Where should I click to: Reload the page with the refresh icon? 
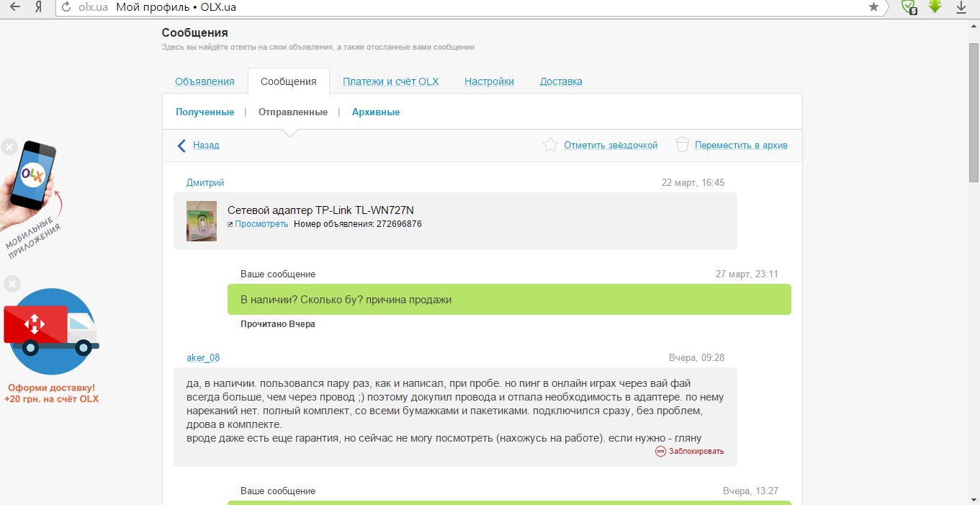66,7
